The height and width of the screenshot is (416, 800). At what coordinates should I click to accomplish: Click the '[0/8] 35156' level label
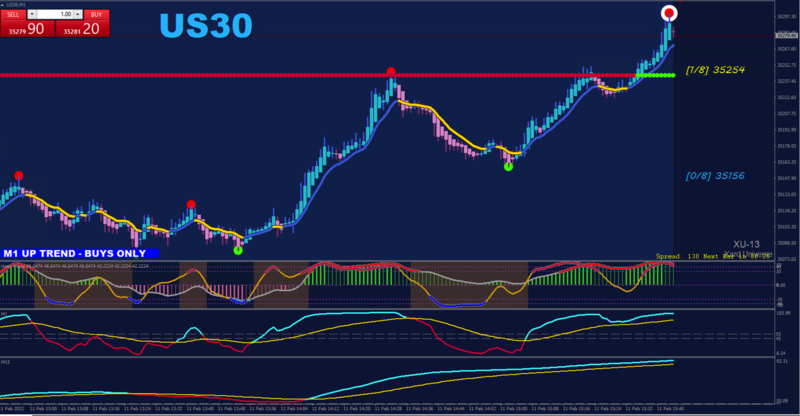tap(715, 176)
